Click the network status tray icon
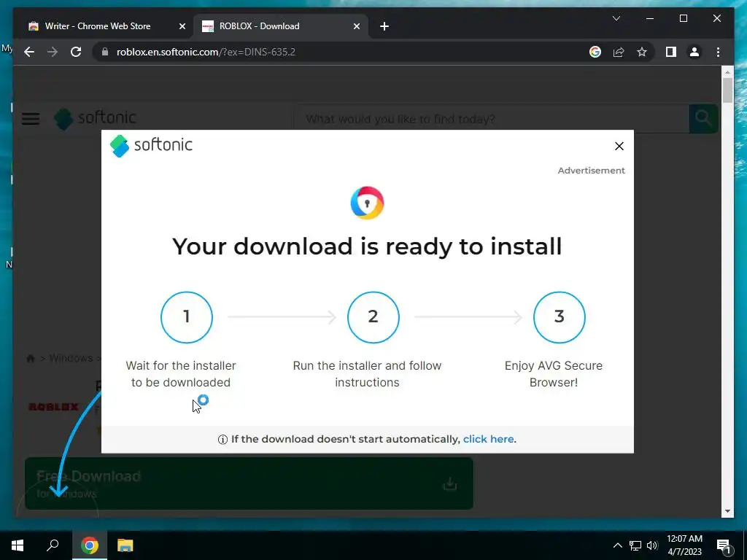This screenshot has width=747, height=560. (635, 545)
